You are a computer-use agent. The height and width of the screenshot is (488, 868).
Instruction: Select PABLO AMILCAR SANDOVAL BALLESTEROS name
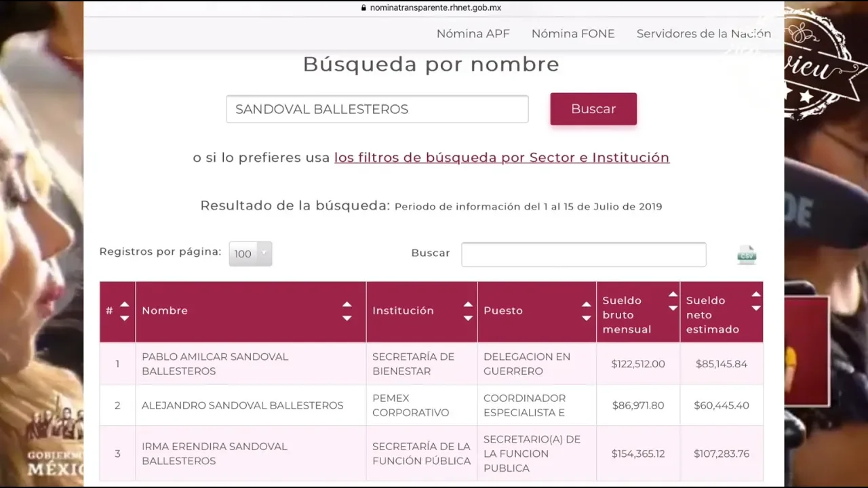tap(215, 364)
